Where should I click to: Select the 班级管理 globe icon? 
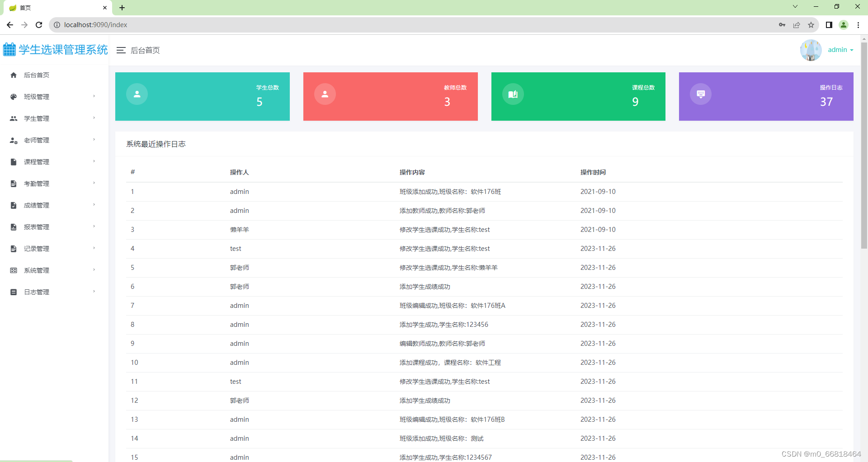(x=13, y=96)
